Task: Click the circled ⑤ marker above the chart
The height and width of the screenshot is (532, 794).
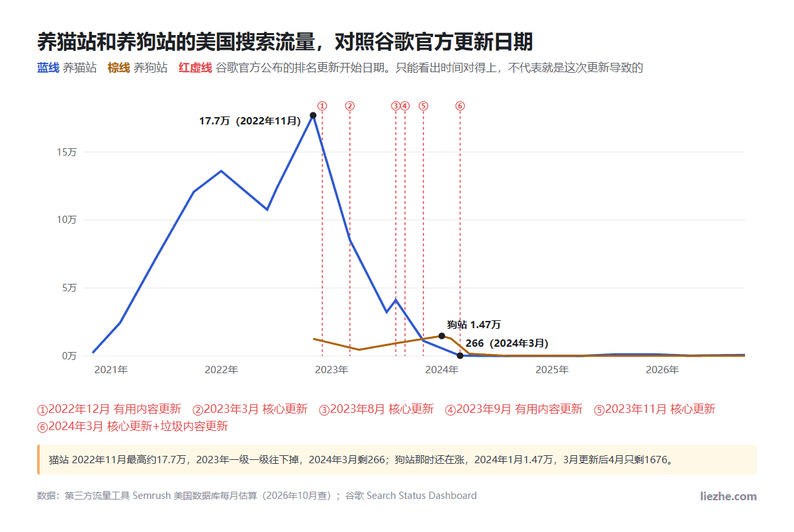Action: 423,105
